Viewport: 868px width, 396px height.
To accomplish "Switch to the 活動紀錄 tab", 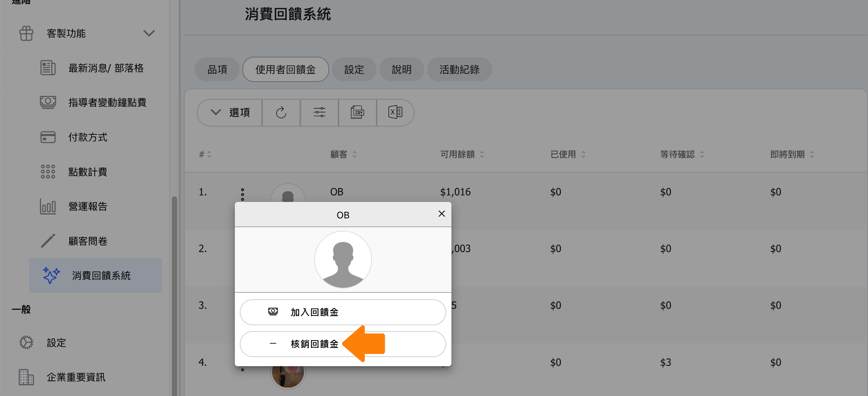I will pos(459,69).
